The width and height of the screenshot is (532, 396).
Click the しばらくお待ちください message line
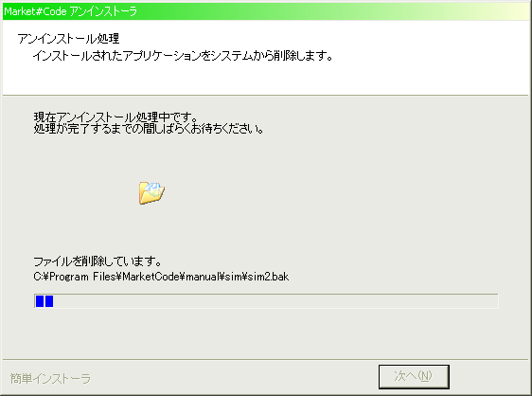pos(149,129)
